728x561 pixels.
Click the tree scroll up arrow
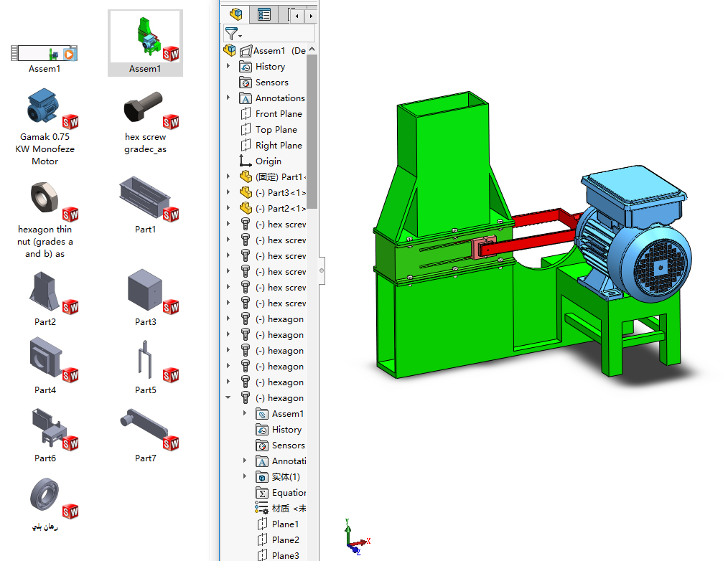click(312, 49)
